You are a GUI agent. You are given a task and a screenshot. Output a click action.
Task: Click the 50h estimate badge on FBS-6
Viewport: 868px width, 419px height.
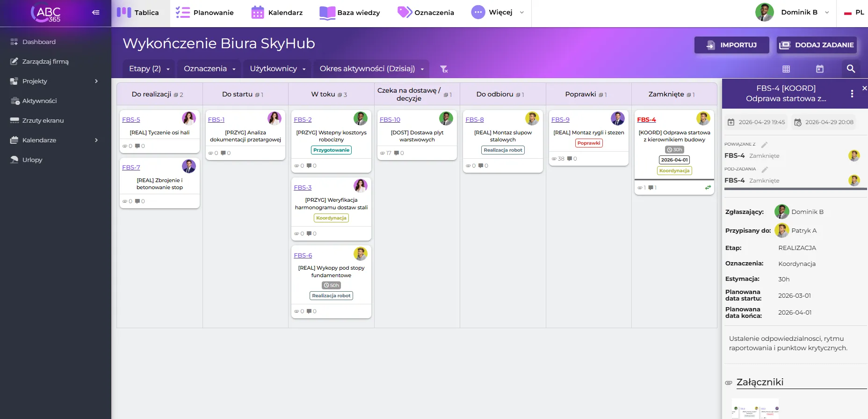331,286
